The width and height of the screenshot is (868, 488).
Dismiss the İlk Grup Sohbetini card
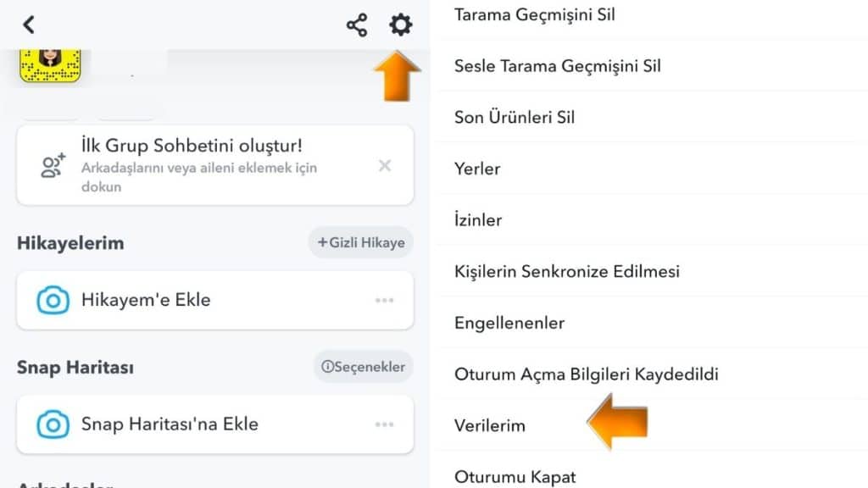385,166
